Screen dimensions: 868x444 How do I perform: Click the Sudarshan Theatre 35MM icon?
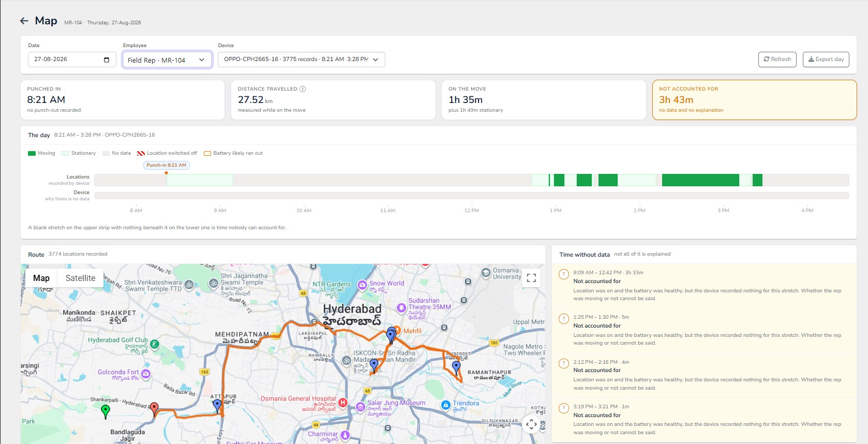tap(401, 308)
